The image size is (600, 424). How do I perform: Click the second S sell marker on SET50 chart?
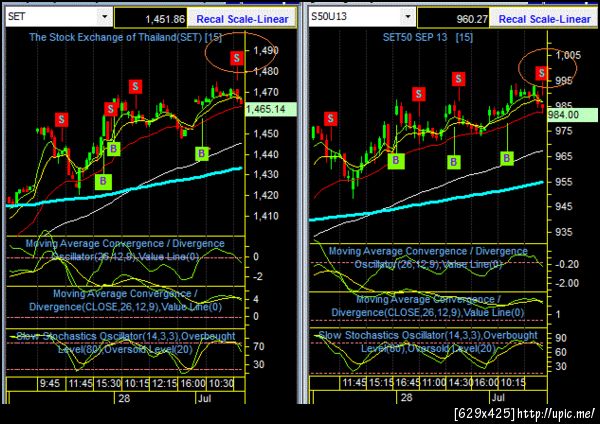(419, 94)
